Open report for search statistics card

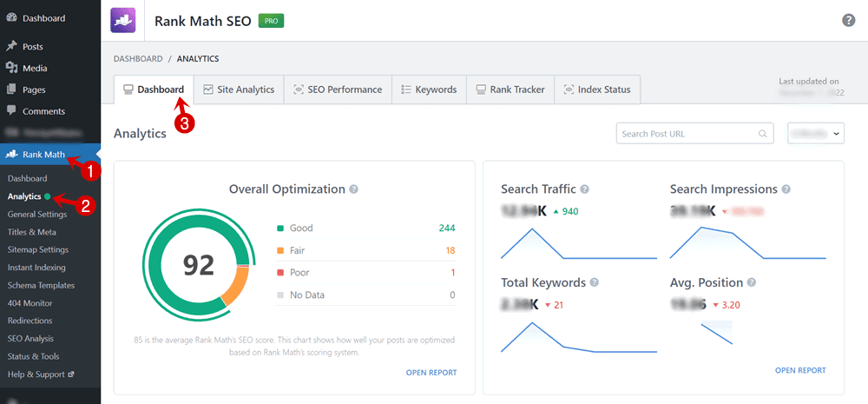pos(800,370)
